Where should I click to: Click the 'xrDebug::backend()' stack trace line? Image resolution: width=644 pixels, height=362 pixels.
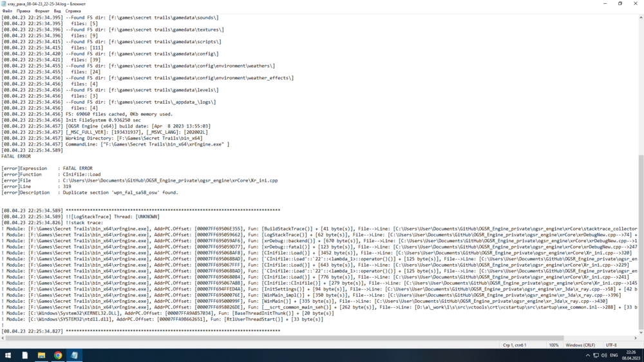coord(319,241)
